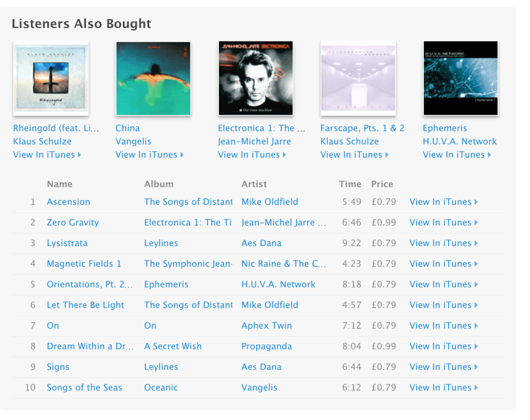Open the Farscape Pts. 1 & 2 cover
Viewport: 530px width, 420px height.
[x=358, y=79]
